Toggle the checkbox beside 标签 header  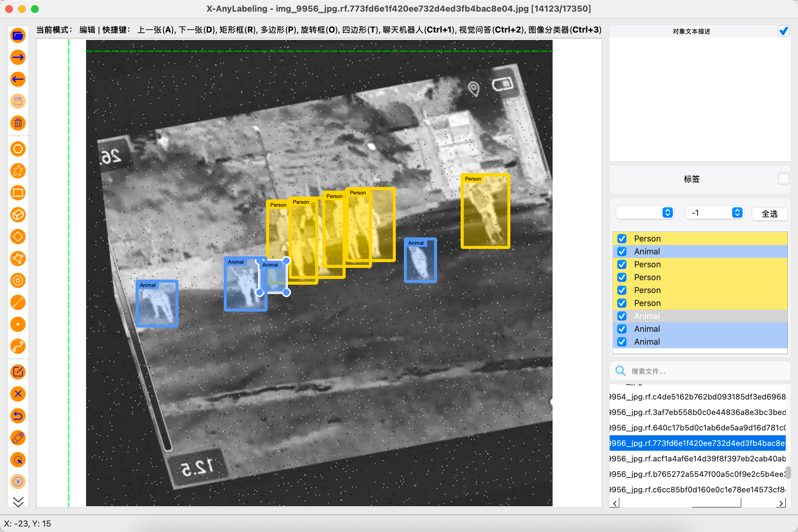point(783,179)
